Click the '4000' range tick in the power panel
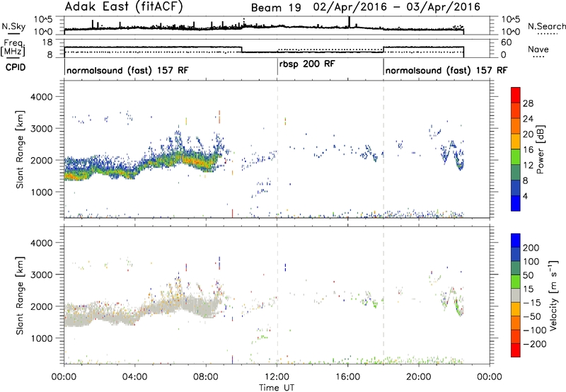566x392 pixels. coord(41,97)
